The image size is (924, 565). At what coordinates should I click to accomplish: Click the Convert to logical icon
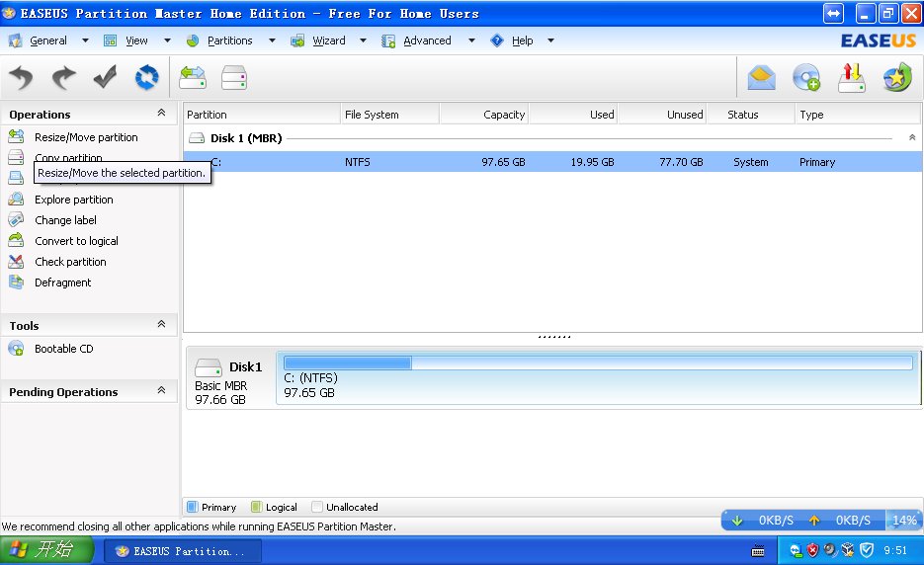coord(16,240)
